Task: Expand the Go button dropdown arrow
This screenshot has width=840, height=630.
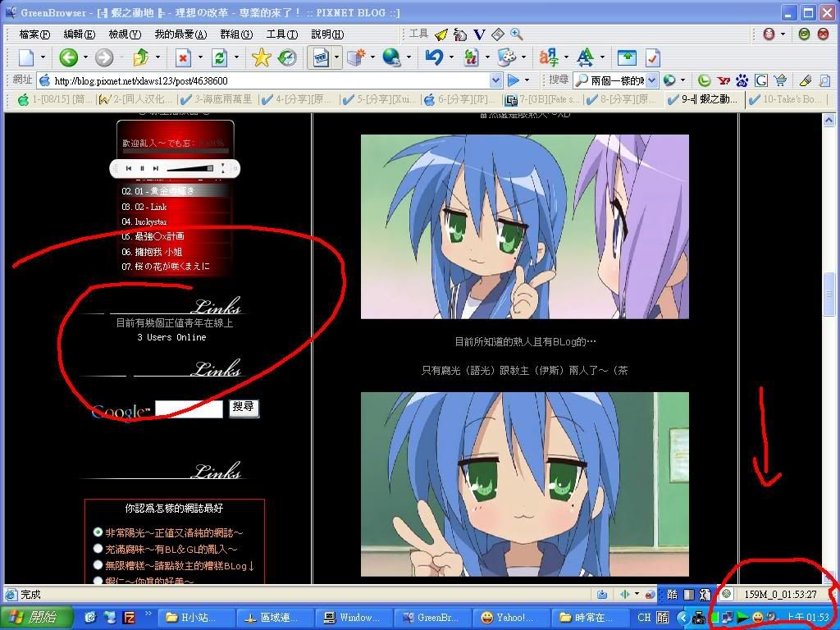Action: click(x=527, y=80)
